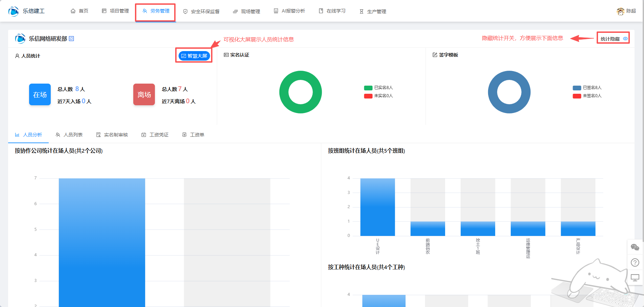Toggle 未签名0人 legend entry
644x307 pixels.
click(x=588, y=96)
